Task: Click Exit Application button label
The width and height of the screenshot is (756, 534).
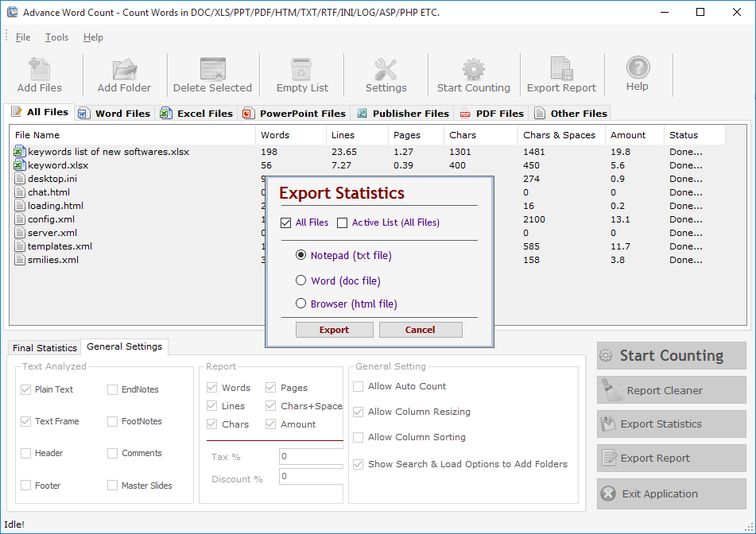Action: (x=660, y=493)
